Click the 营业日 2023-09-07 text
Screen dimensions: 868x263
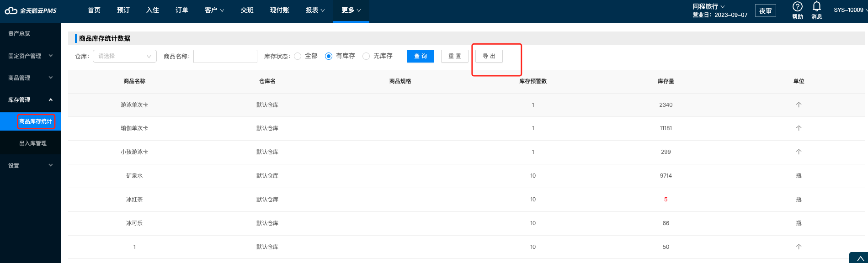point(720,15)
